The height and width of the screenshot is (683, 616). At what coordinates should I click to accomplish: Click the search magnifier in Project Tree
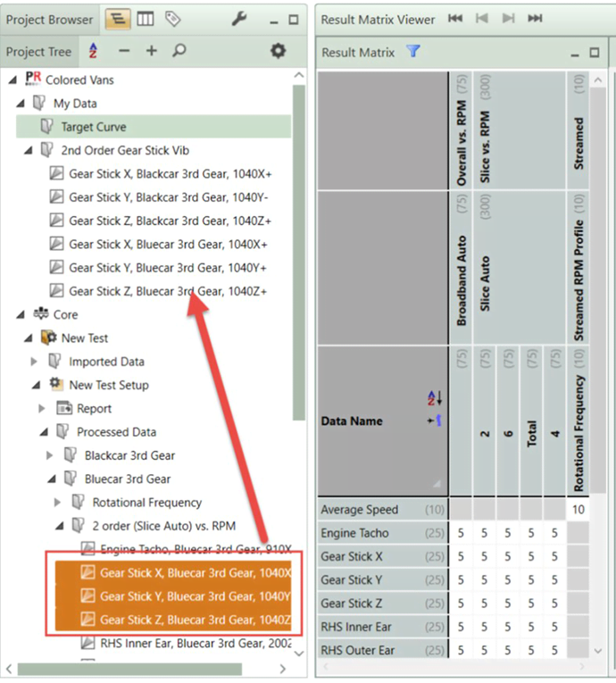[179, 52]
